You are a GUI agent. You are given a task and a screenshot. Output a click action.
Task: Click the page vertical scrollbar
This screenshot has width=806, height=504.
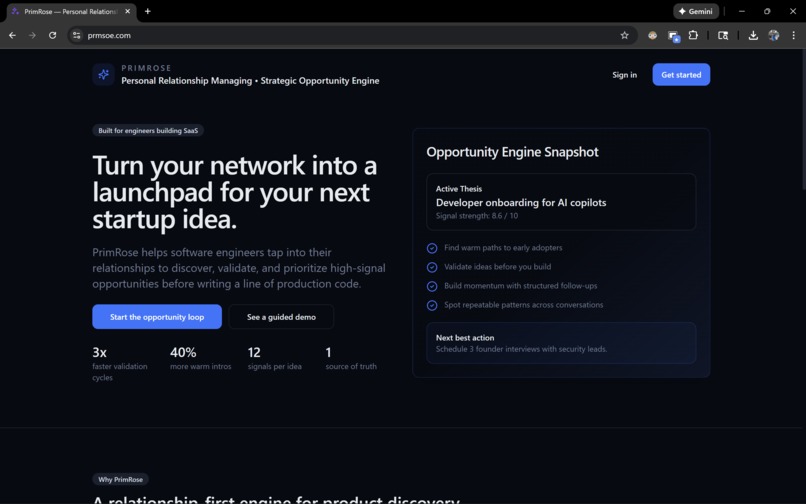click(x=803, y=121)
